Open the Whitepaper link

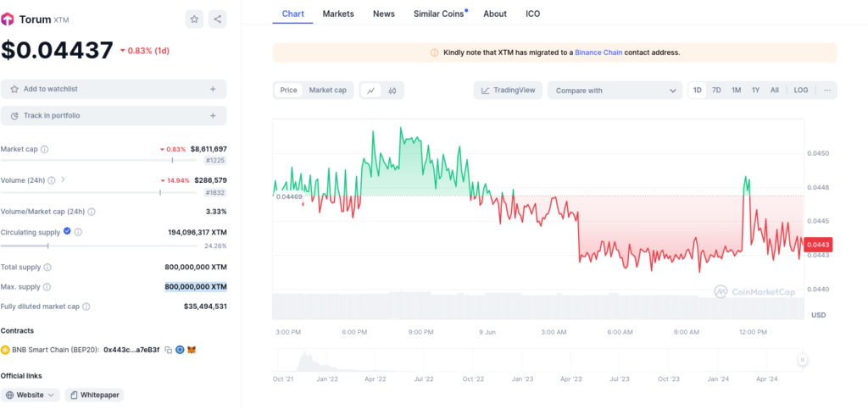[94, 395]
